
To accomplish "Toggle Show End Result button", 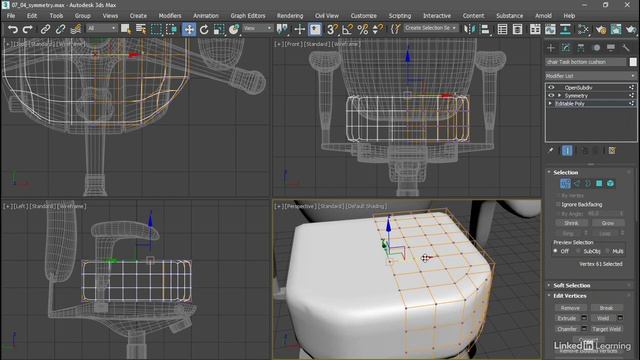I will click(x=567, y=151).
